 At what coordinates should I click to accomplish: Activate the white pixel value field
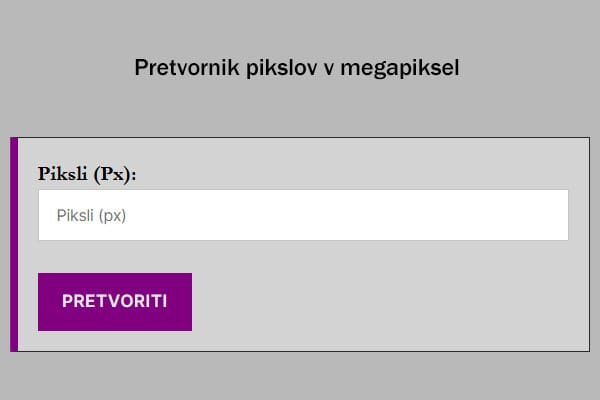[303, 215]
